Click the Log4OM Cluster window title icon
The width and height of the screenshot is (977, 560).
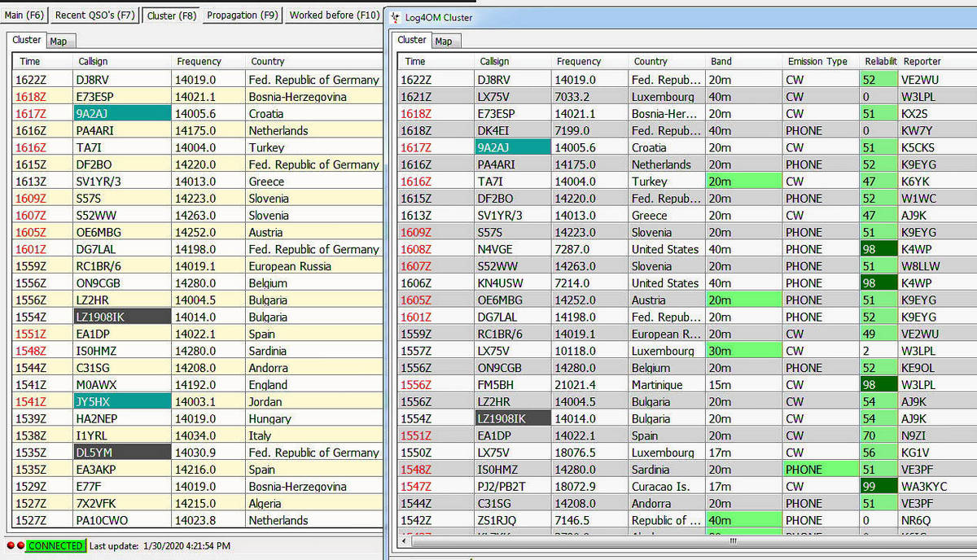pos(396,16)
